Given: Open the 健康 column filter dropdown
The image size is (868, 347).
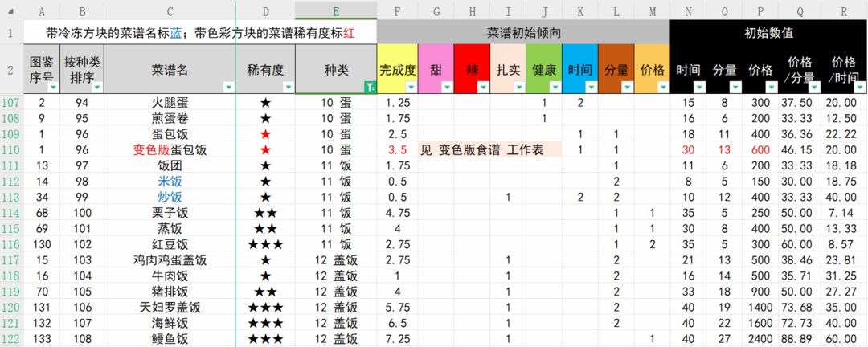Looking at the screenshot, I should coord(555,87).
